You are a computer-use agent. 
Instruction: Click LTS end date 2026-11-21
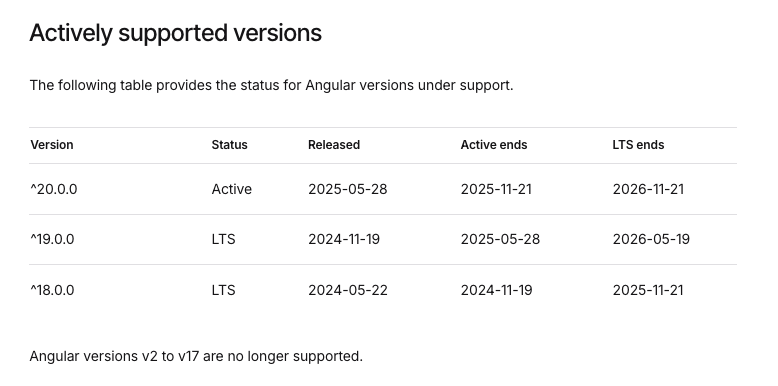point(648,190)
